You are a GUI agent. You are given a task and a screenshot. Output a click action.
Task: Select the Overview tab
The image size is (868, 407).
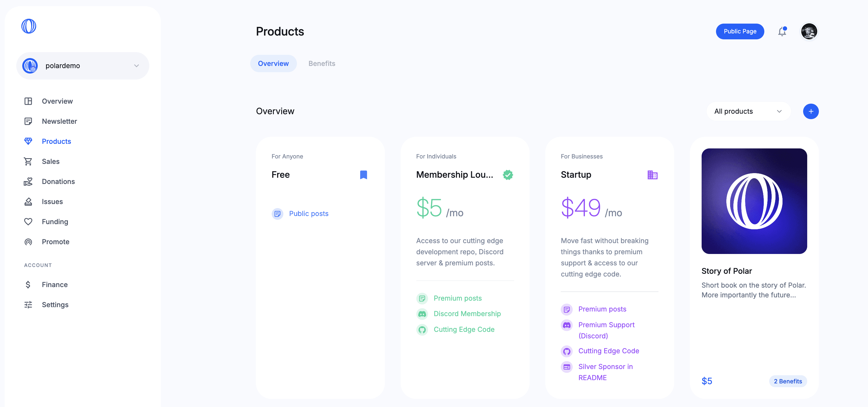point(273,63)
